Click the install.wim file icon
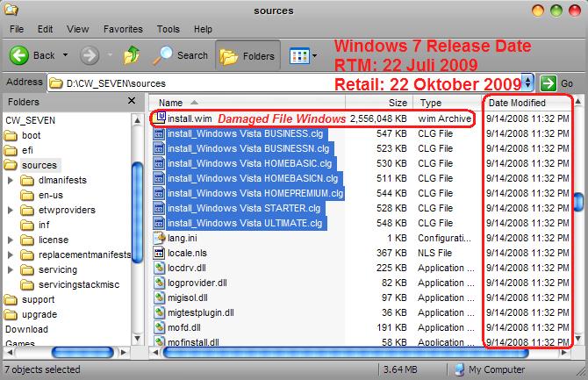The width and height of the screenshot is (588, 380). point(161,118)
